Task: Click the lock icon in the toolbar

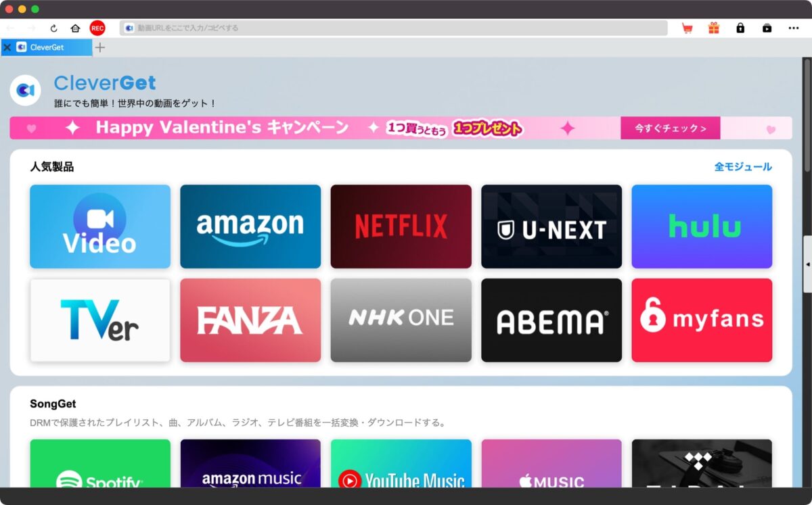Action: (x=740, y=28)
